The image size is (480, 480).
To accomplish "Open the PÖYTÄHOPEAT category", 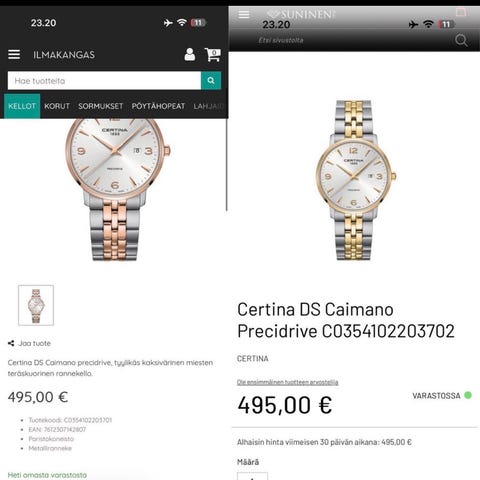I will tap(158, 106).
